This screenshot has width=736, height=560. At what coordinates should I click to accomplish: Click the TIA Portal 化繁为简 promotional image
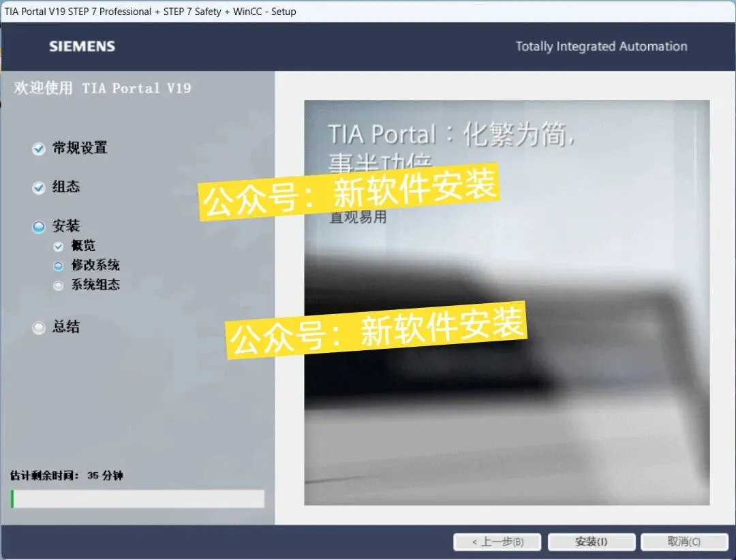pos(507,302)
